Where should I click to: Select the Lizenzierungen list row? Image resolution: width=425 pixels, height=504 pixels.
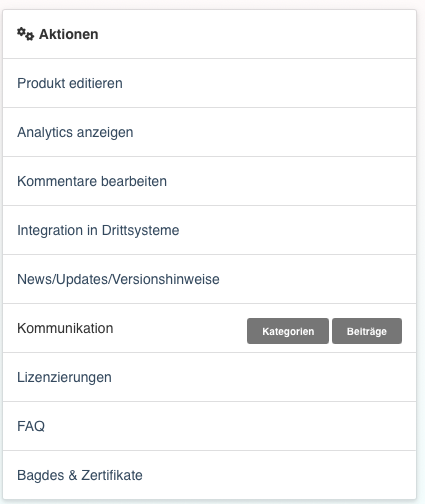pyautogui.click(x=209, y=377)
